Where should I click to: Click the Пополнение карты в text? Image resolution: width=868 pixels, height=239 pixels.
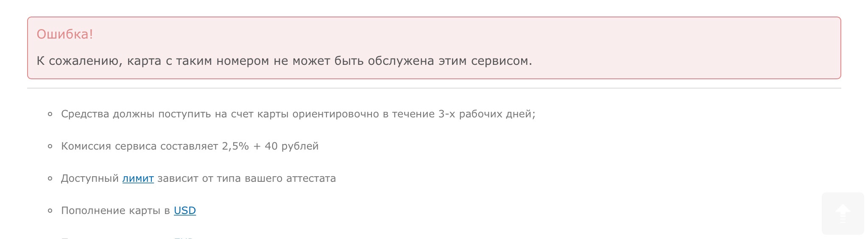point(115,211)
